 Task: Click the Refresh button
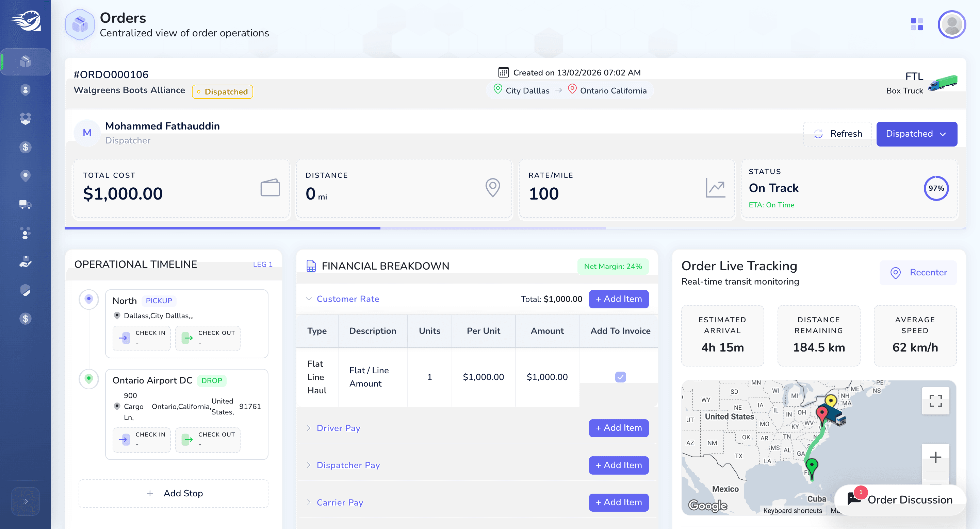tap(838, 134)
